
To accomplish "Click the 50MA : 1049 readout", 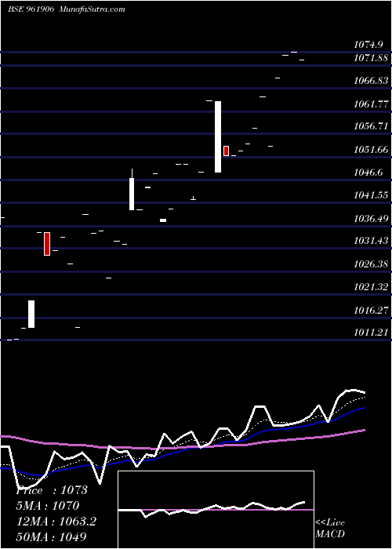I will (51, 536).
